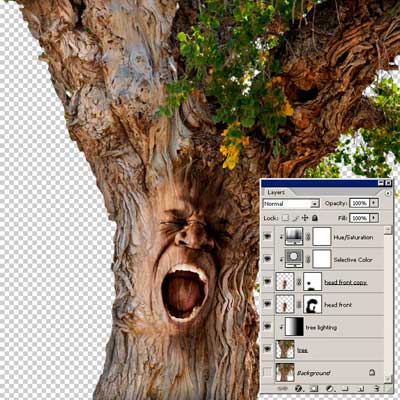The width and height of the screenshot is (400, 400).
Task: Select the Hue/Saturation layer mask thumbnail
Action: pos(322,236)
